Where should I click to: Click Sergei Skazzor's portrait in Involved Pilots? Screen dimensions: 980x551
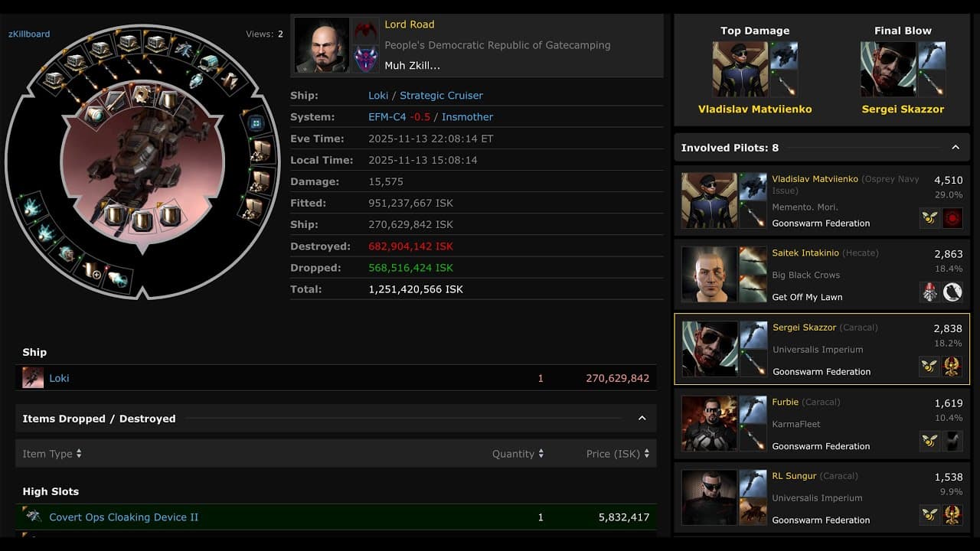pyautogui.click(x=710, y=349)
